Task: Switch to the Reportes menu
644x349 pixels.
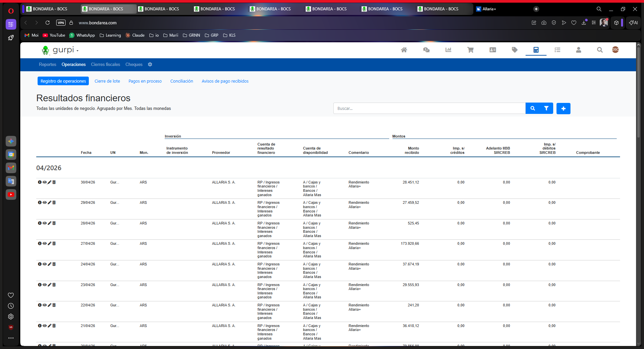Action: [x=48, y=65]
